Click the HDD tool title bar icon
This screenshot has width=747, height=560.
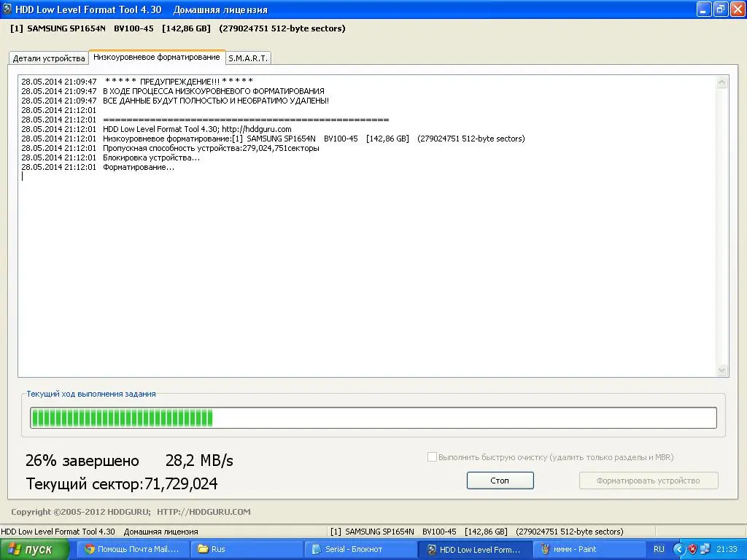(x=7, y=9)
